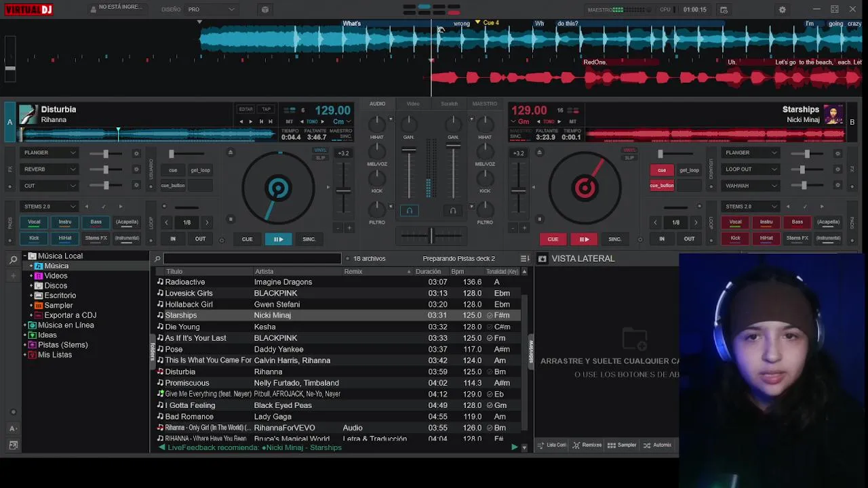Open Automix tab in side view
This screenshot has width=868, height=488.
(x=658, y=445)
